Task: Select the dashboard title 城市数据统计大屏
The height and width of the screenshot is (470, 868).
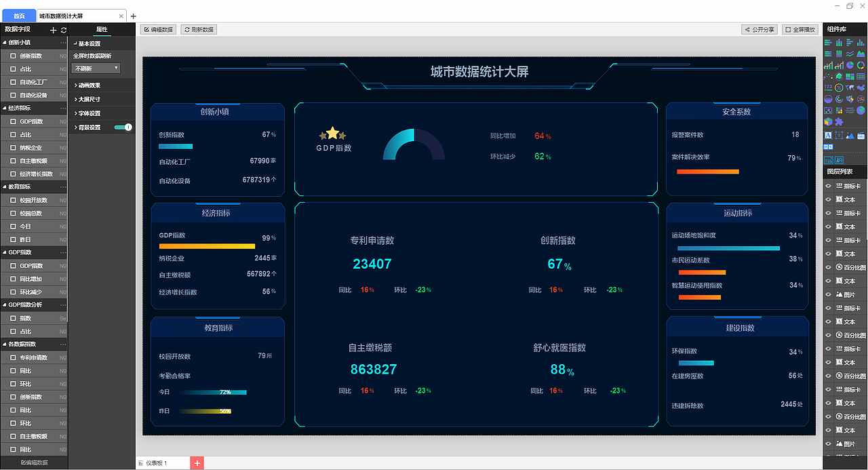Action: (479, 72)
